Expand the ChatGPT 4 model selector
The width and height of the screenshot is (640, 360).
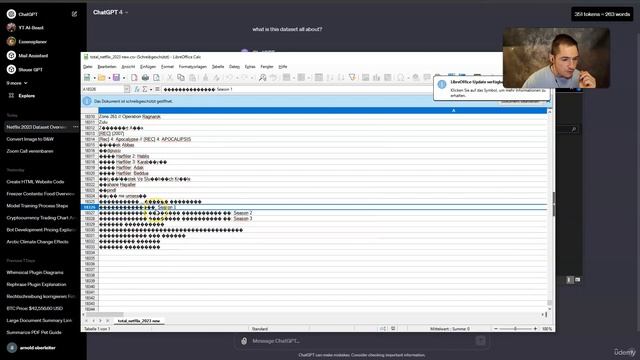click(110, 12)
